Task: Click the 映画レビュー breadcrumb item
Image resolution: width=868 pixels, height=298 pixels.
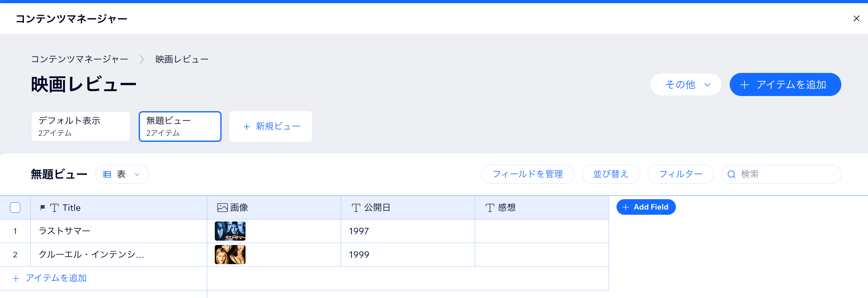Action: 182,59
